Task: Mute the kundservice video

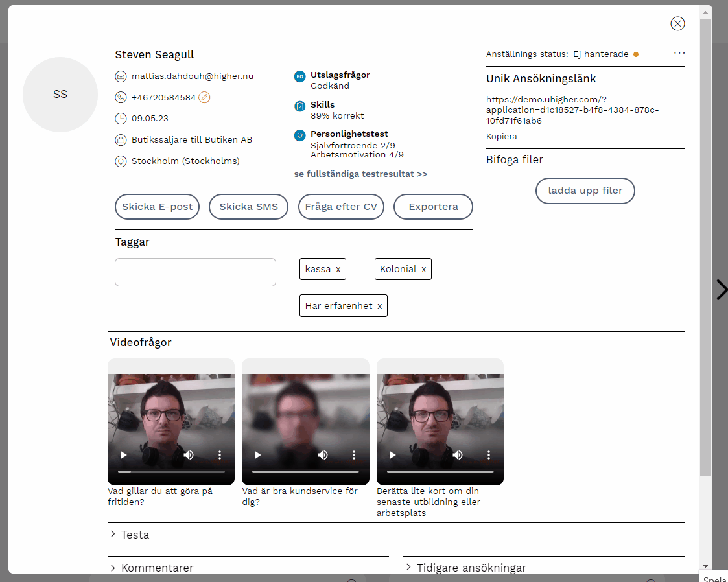Action: tap(323, 455)
